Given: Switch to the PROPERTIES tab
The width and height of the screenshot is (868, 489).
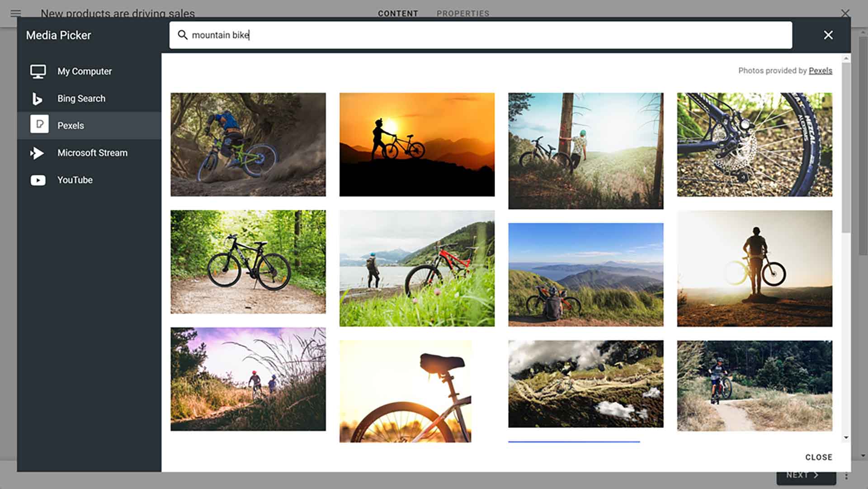Looking at the screenshot, I should click(463, 13).
